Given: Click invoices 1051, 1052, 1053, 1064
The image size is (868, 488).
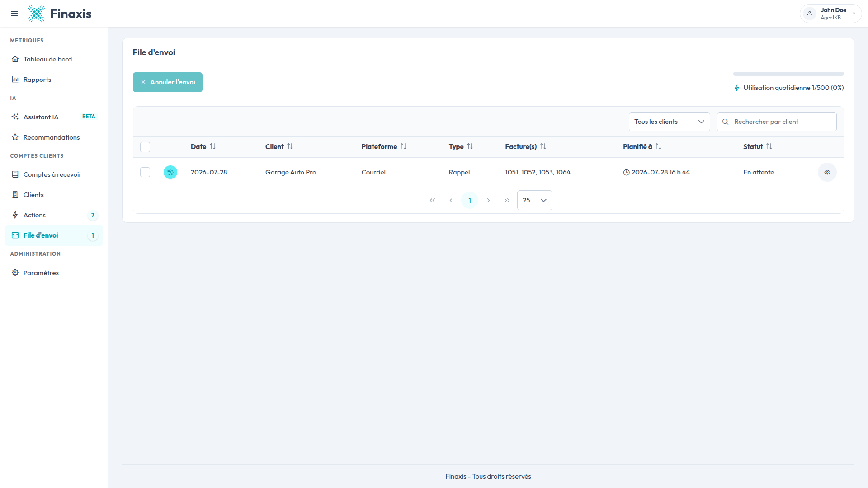Looking at the screenshot, I should [x=538, y=172].
